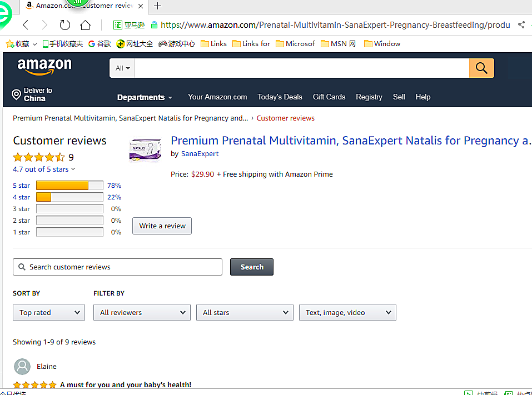Open a new browser tab
The width and height of the screenshot is (532, 395).
(158, 6)
